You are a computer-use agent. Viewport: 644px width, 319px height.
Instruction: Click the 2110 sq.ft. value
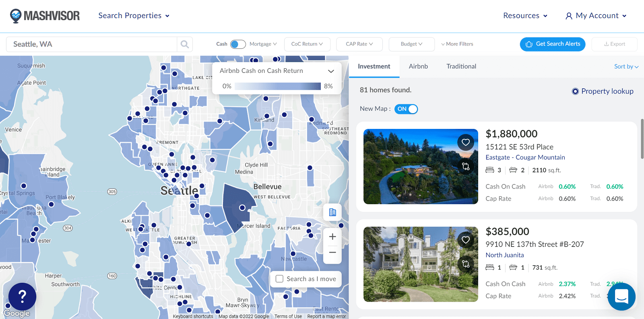click(547, 170)
